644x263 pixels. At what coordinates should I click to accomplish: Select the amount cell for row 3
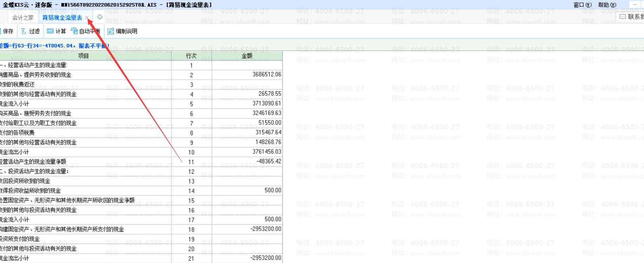pyautogui.click(x=247, y=85)
